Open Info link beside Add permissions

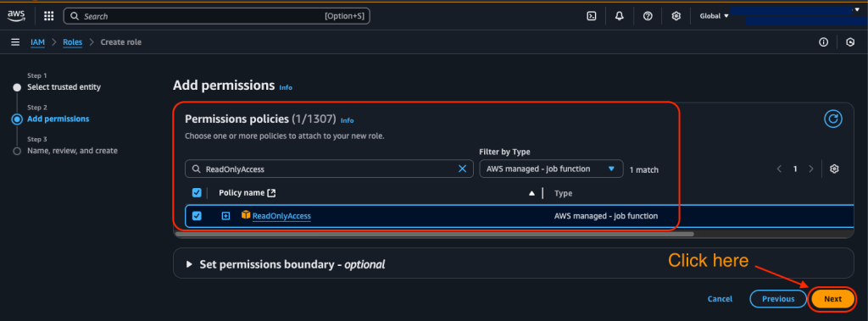pos(286,87)
